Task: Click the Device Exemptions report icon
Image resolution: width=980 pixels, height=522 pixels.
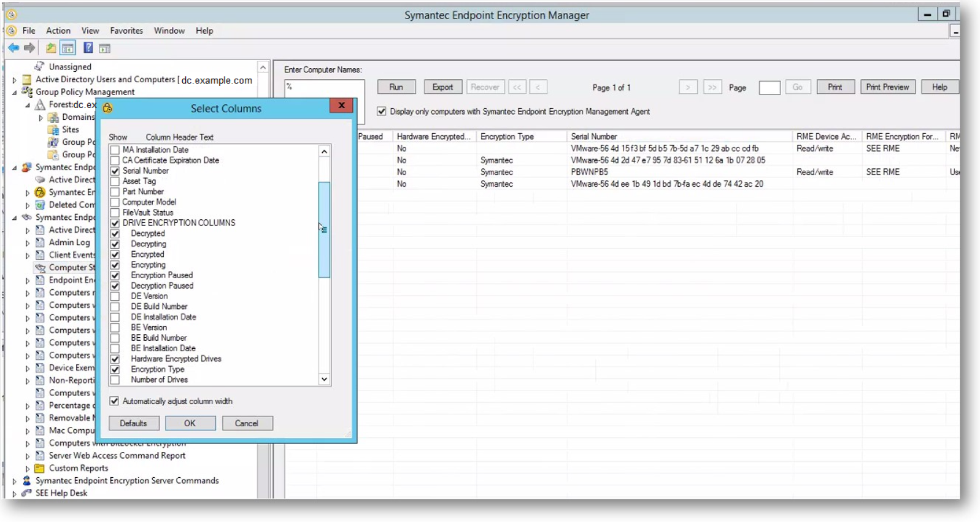Action: (x=40, y=368)
